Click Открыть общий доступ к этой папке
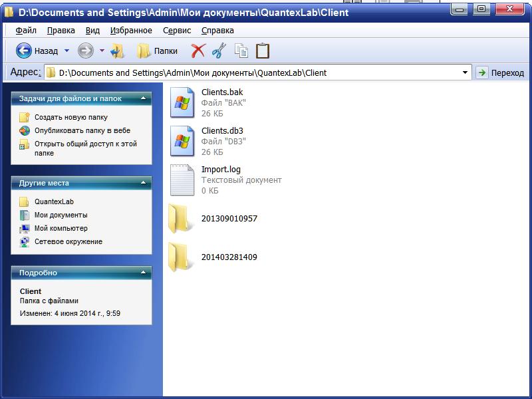This screenshot has height=399, width=532. point(86,148)
